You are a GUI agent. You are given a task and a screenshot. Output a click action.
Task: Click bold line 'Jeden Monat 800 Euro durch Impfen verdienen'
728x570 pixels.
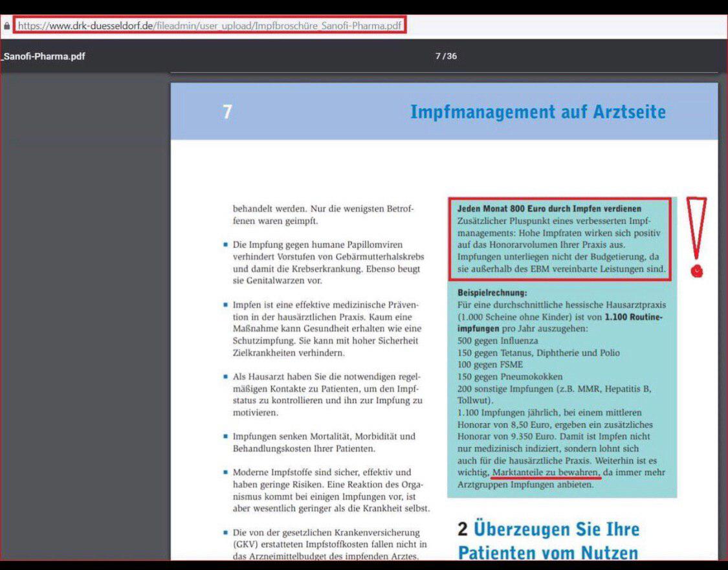point(549,209)
